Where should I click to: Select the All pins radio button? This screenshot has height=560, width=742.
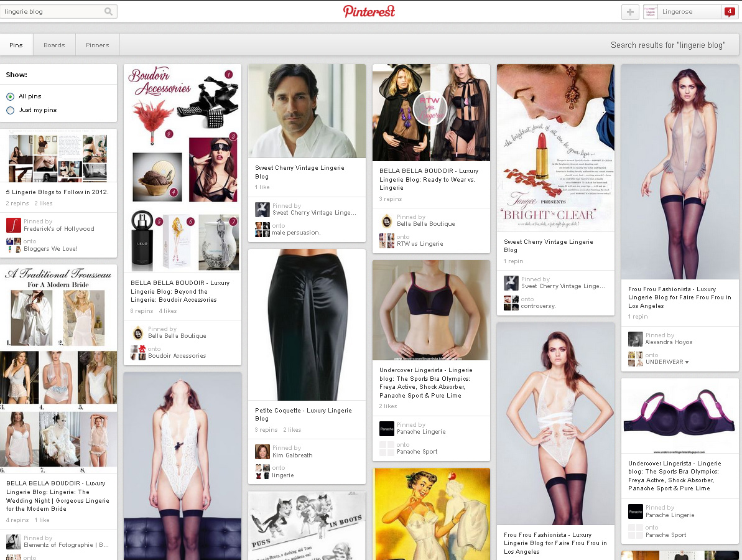[x=11, y=96]
